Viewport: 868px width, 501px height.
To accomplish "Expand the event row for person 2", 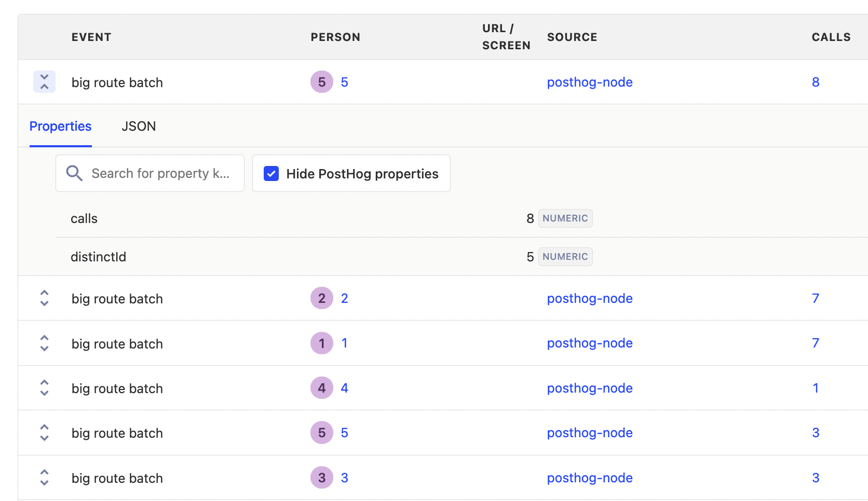I will [x=44, y=298].
